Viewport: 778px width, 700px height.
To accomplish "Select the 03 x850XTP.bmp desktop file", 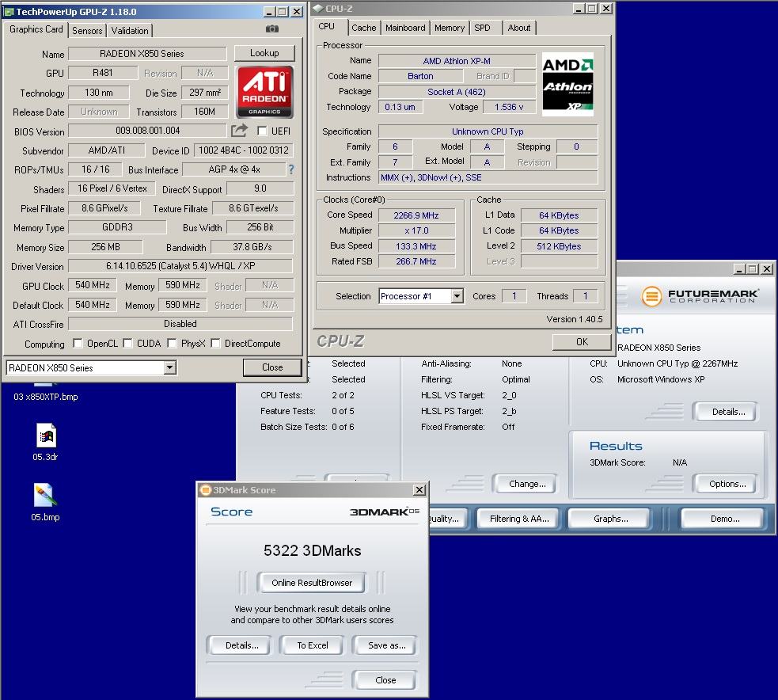I will [x=46, y=397].
